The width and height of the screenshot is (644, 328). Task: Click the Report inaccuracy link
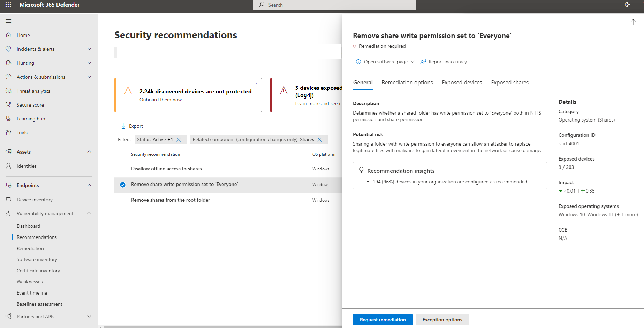pos(448,62)
